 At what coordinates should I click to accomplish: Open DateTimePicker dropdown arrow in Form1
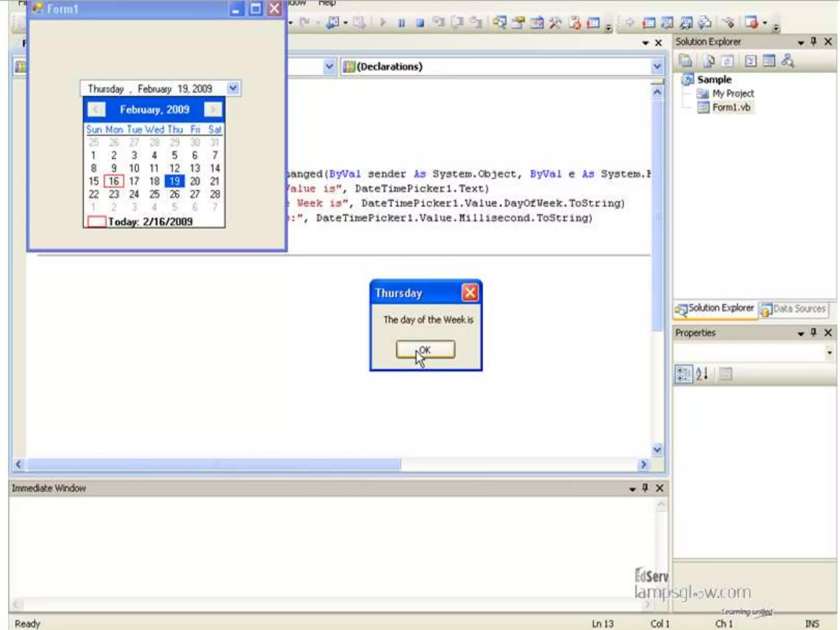[x=233, y=88]
